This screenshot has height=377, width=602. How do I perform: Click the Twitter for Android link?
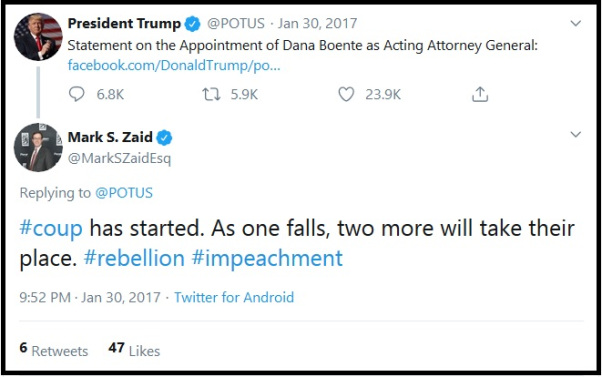[x=234, y=297]
